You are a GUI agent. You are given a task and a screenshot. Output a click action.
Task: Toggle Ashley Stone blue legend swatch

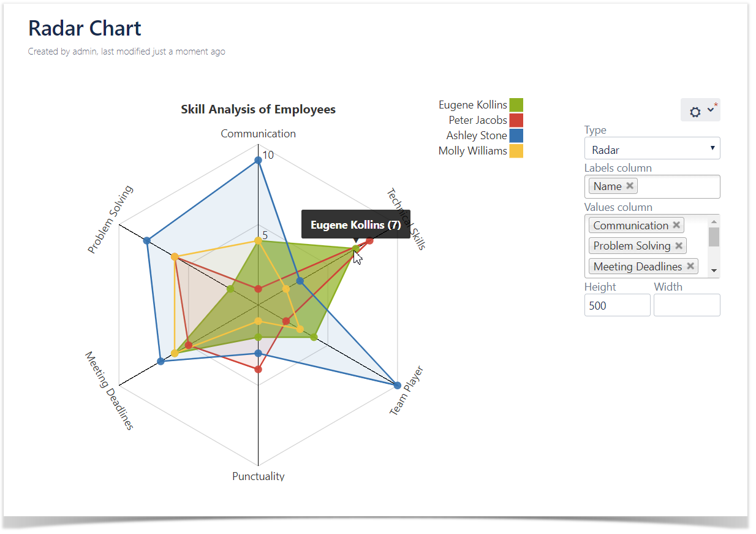pyautogui.click(x=516, y=135)
